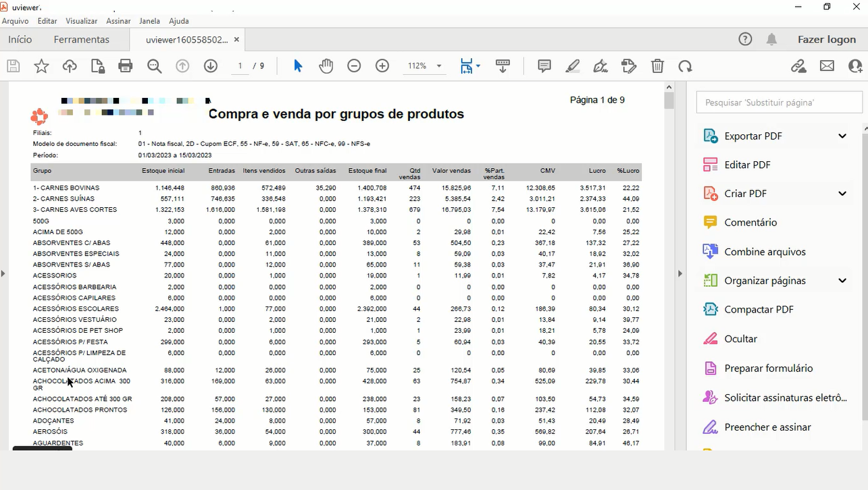
Task: Open the Visualizar menu
Action: [81, 21]
